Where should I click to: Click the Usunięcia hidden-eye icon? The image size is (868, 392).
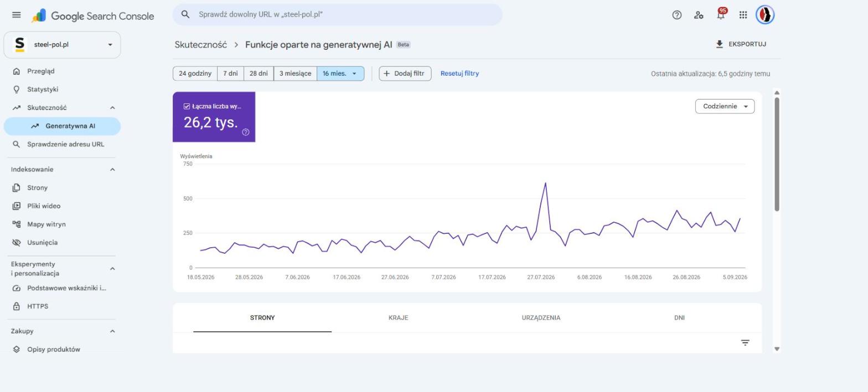17,243
